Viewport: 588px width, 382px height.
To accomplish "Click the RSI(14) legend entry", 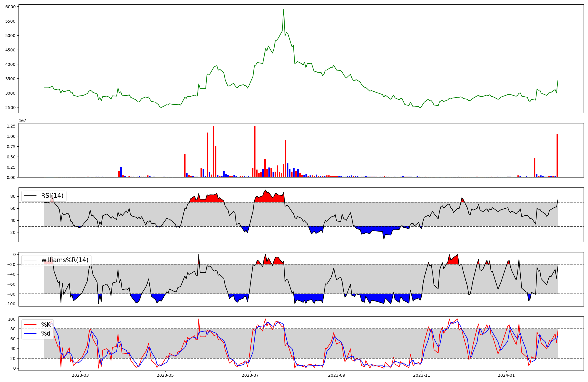I will click(x=52, y=196).
